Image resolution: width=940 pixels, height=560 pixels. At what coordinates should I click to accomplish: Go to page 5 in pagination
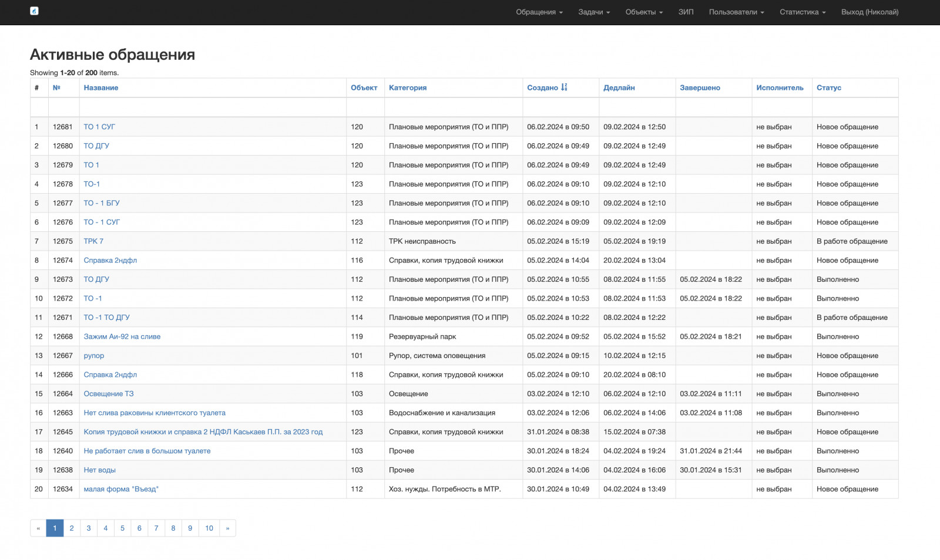tap(122, 528)
